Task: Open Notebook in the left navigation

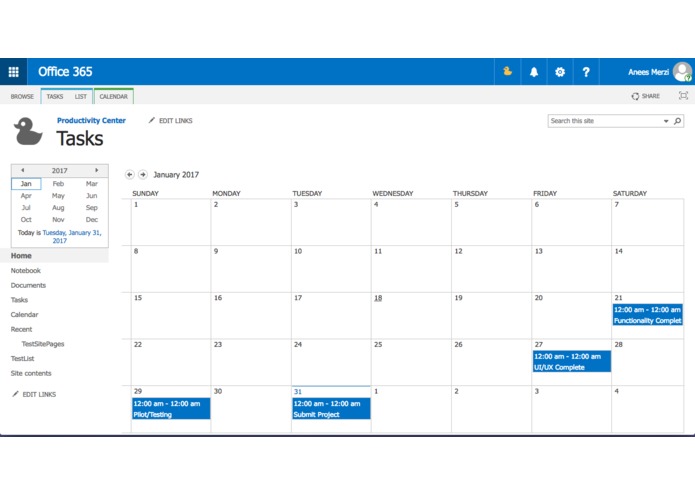Action: 26,271
